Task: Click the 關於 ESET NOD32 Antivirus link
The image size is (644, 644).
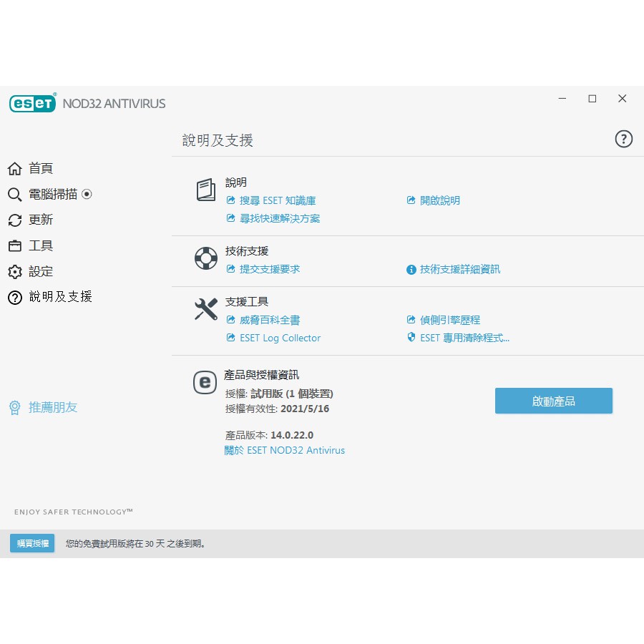Action: 285,451
